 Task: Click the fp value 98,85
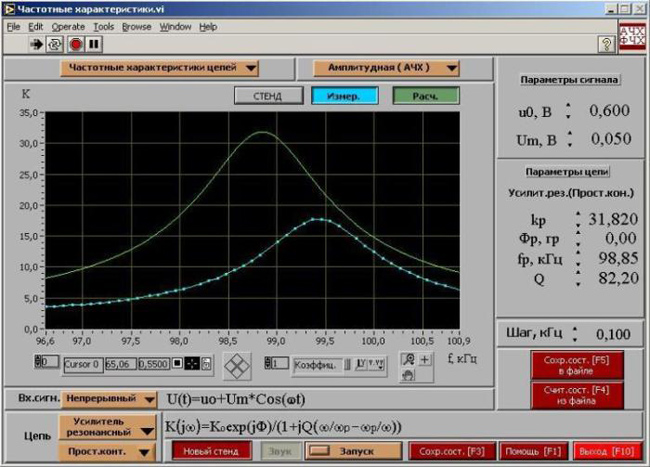coord(618,259)
